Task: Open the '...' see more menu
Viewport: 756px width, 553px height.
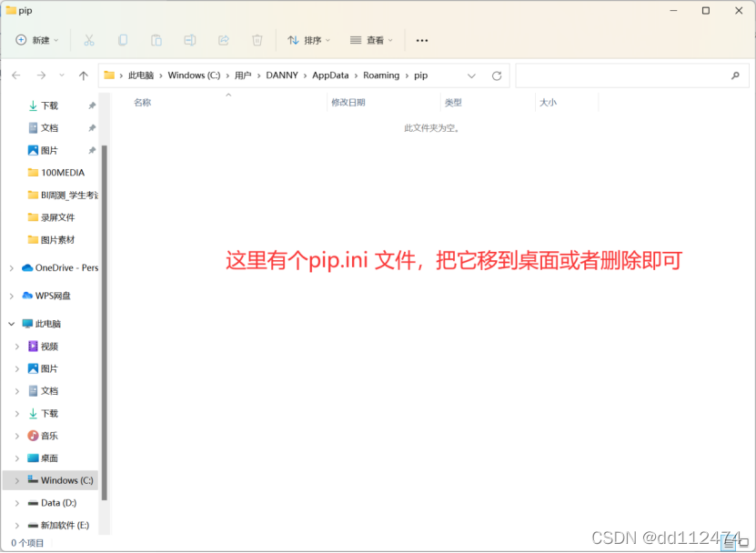Action: pos(421,40)
